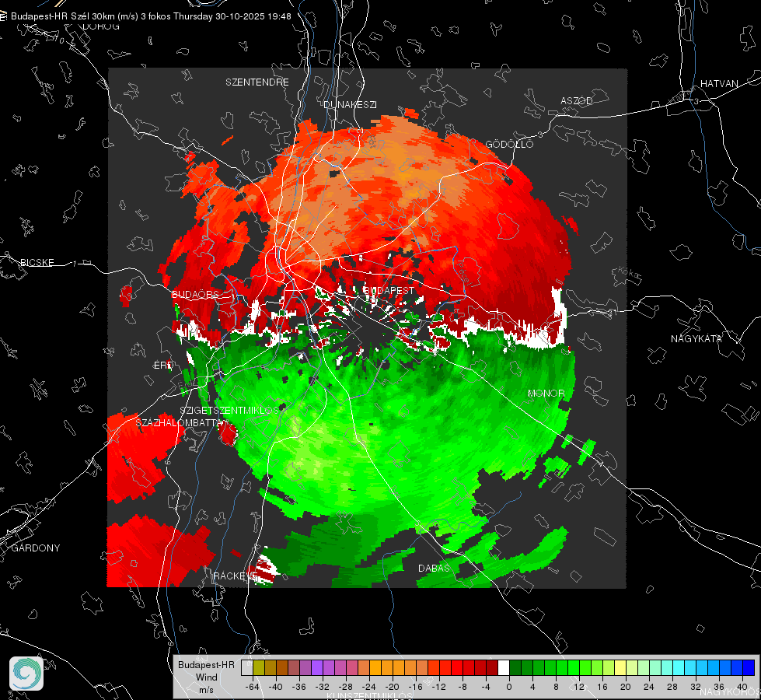
Task: Select the pale yellow legend swatch
Action: (x=620, y=668)
